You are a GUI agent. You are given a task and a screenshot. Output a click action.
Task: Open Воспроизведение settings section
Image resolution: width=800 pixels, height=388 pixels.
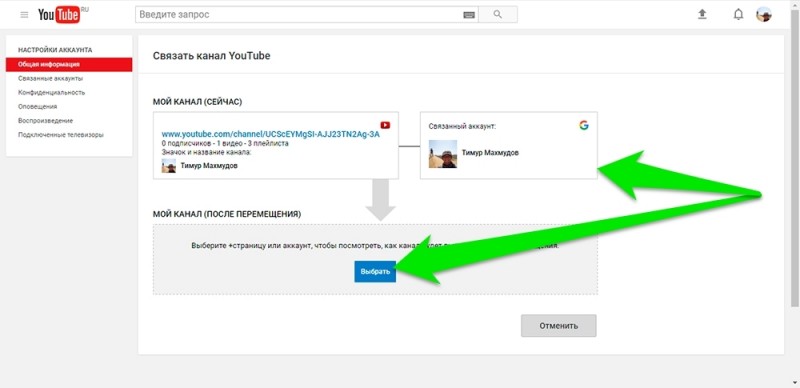45,121
